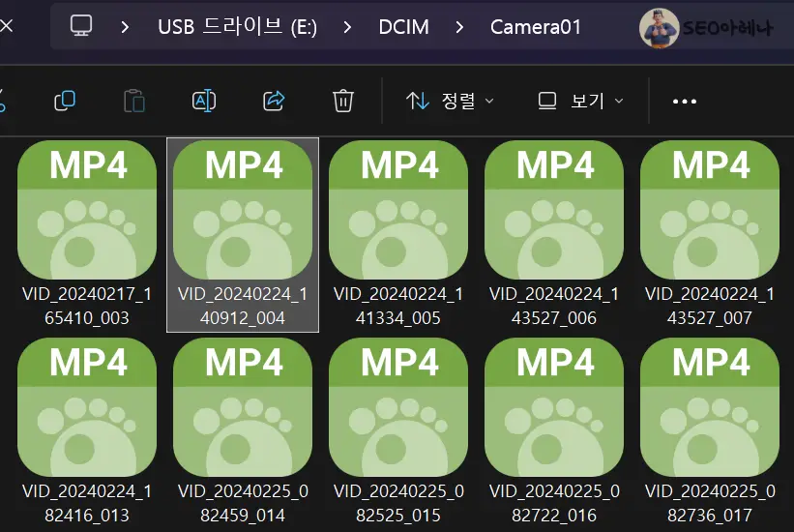Expand chevron after USB 드라이브 (E:)
The height and width of the screenshot is (532, 794).
347,27
